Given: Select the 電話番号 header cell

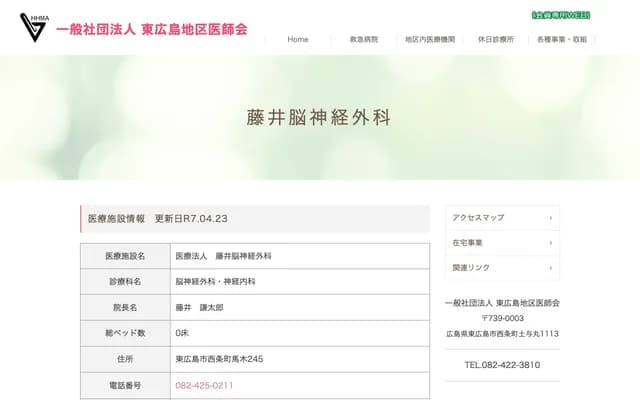Looking at the screenshot, I should coord(125,385).
